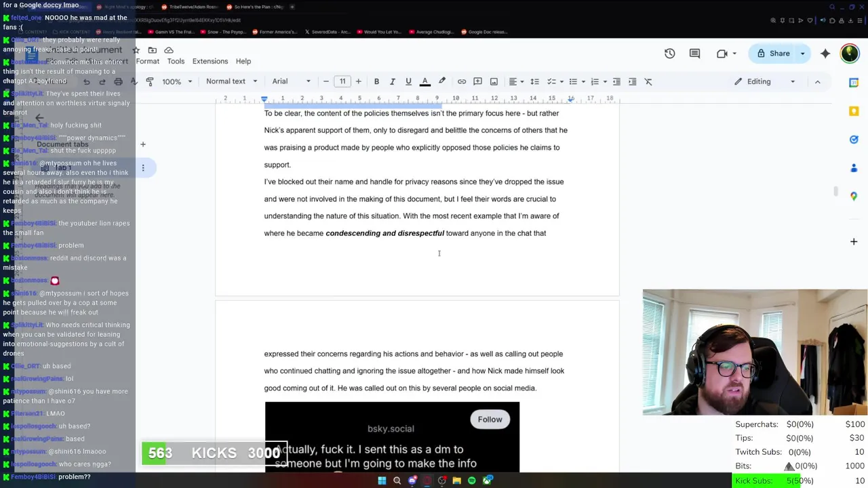Viewport: 868px width, 488px height.
Task: Open the bulleted list dropdown
Action: [x=576, y=81]
